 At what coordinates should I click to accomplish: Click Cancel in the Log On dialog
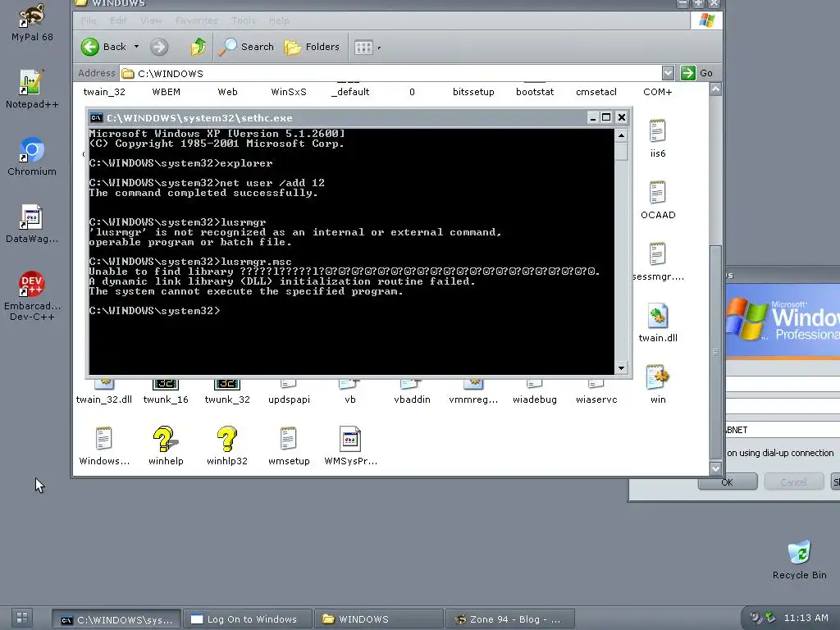[793, 482]
